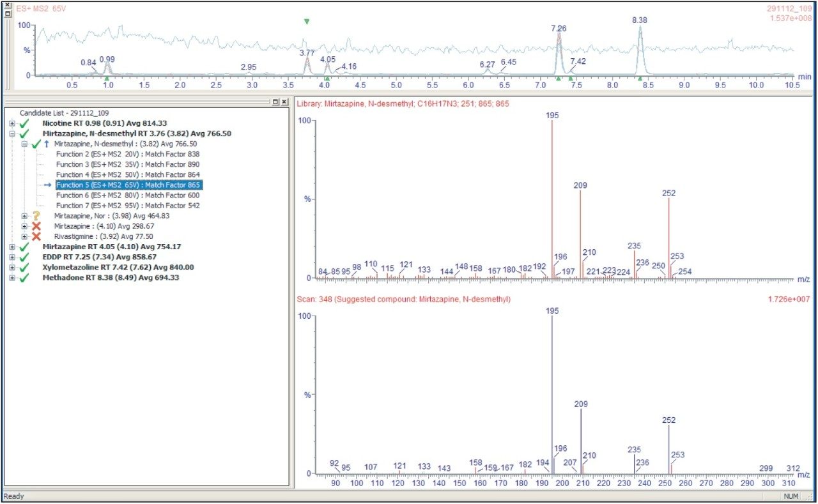Click the Candidate List - 291112_109 heading
This screenshot has width=818, height=504.
(64, 112)
